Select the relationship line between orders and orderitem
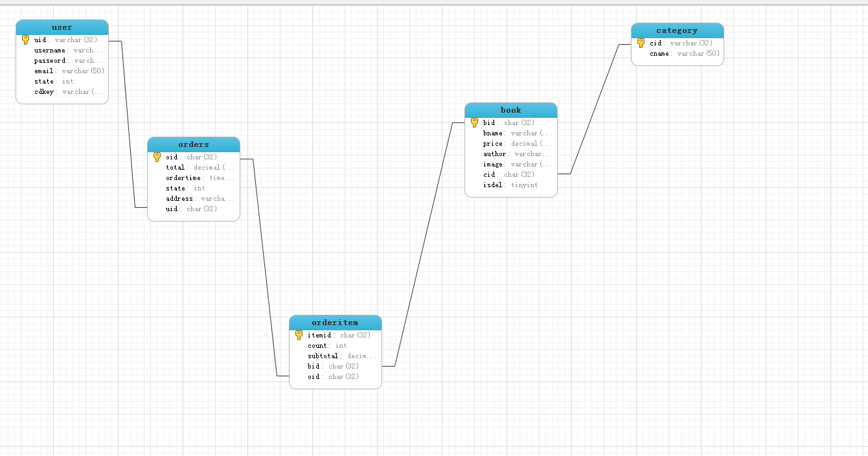Image resolution: width=868 pixels, height=456 pixels. pyautogui.click(x=265, y=267)
